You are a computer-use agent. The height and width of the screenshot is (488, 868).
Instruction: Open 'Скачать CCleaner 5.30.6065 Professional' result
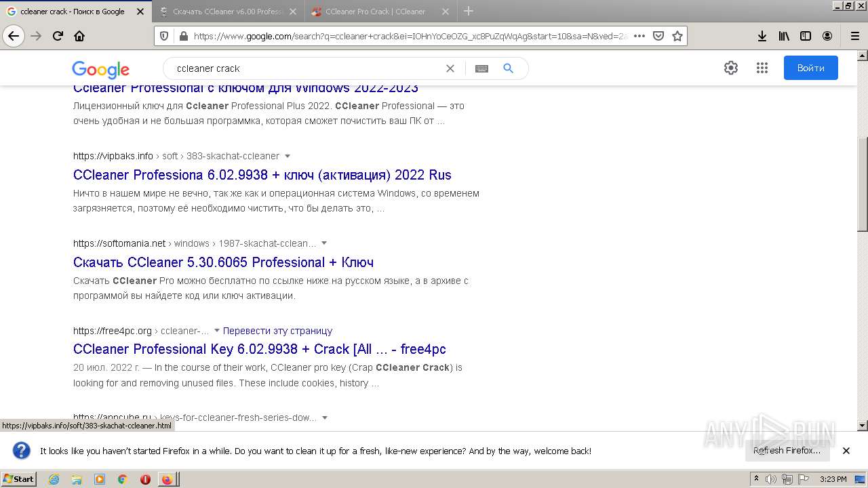223,262
